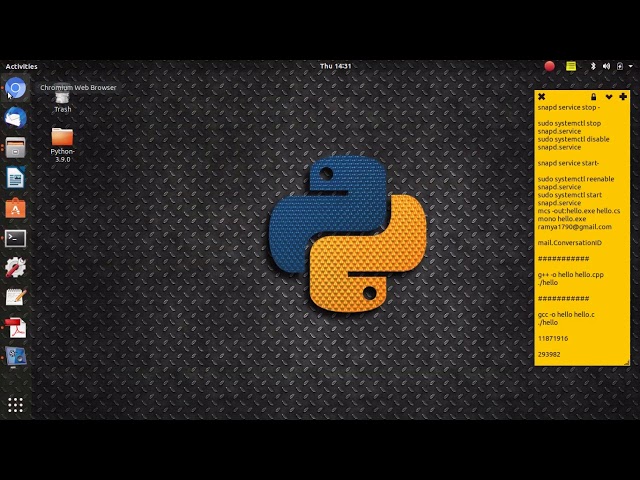Open Chromium Web Browser from the dock
Image resolution: width=640 pixels, height=480 pixels.
[x=16, y=88]
